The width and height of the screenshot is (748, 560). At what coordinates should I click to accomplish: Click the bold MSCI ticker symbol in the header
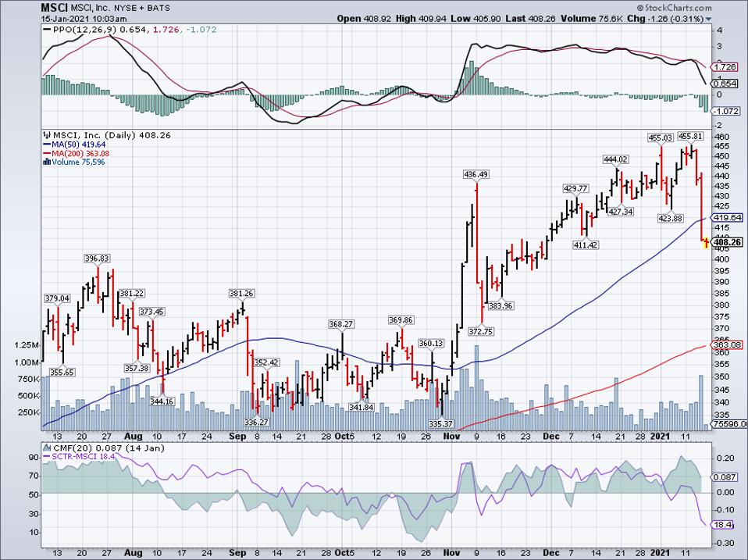(53, 8)
